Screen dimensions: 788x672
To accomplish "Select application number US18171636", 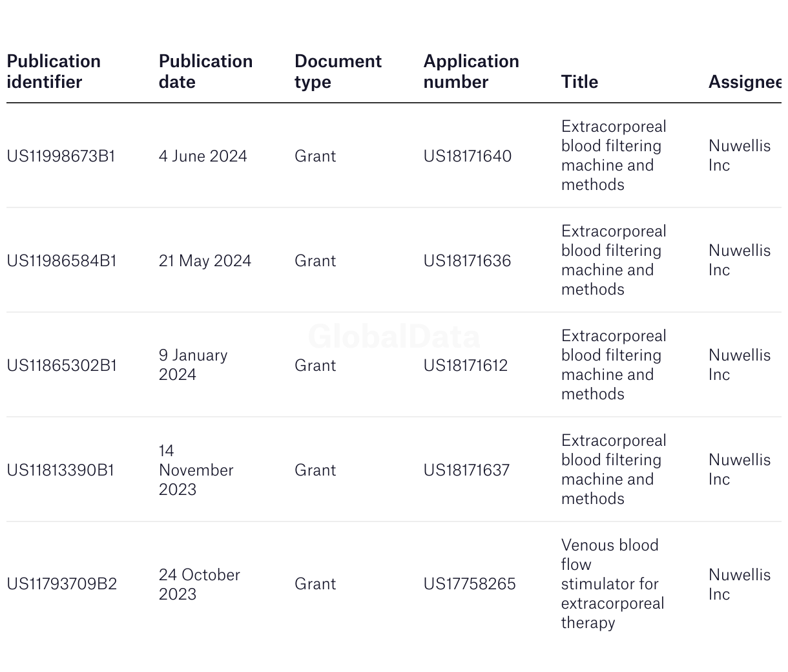I will click(467, 260).
